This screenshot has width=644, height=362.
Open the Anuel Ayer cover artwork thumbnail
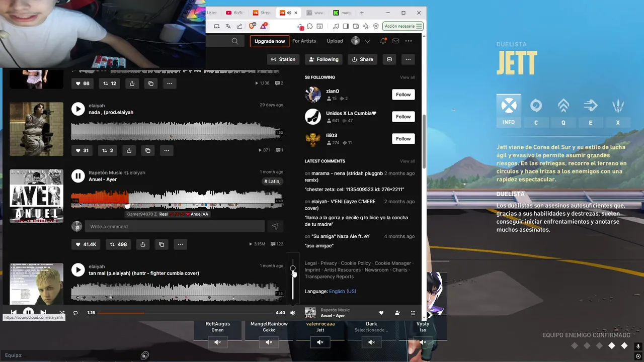[37, 196]
